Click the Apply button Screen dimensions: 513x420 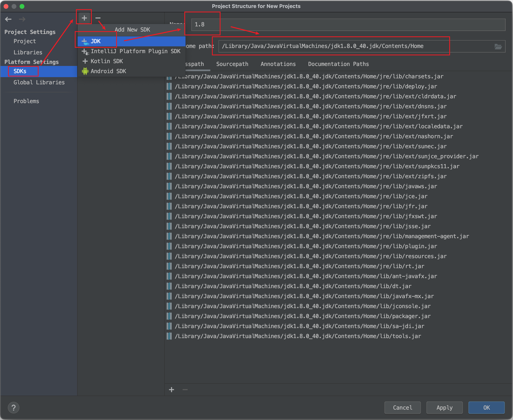444,408
